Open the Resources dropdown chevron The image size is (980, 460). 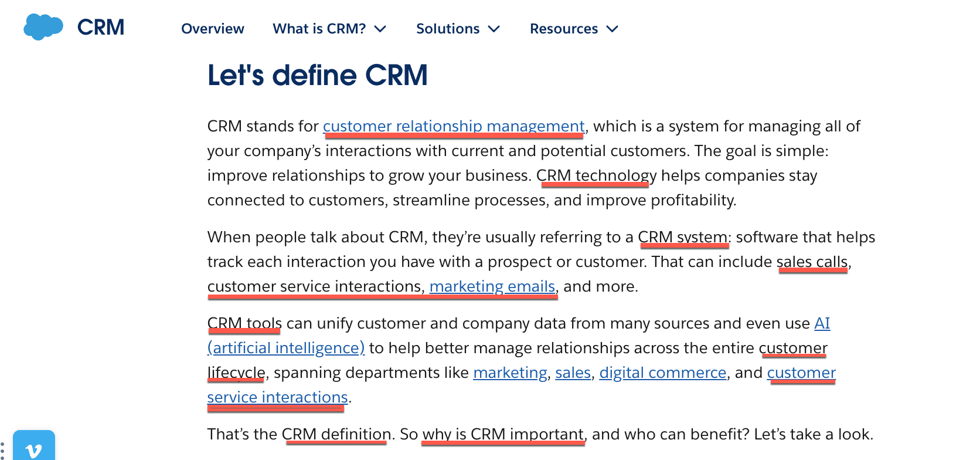tap(612, 29)
